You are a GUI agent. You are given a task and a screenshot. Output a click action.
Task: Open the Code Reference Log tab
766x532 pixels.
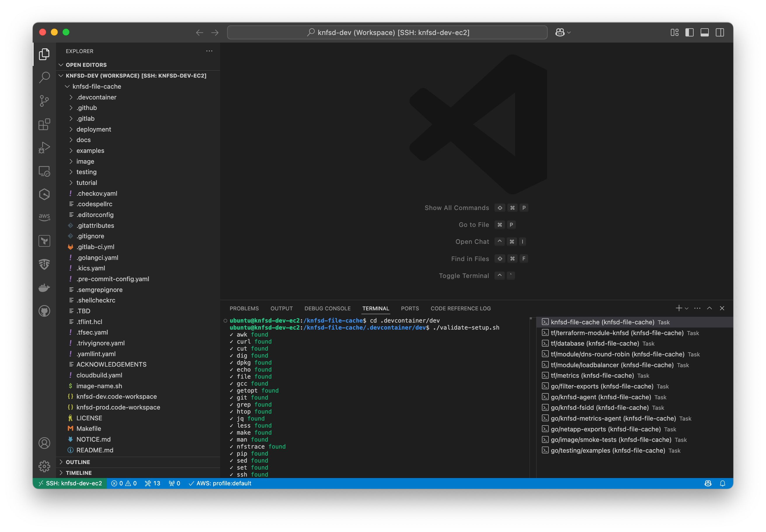click(x=460, y=308)
